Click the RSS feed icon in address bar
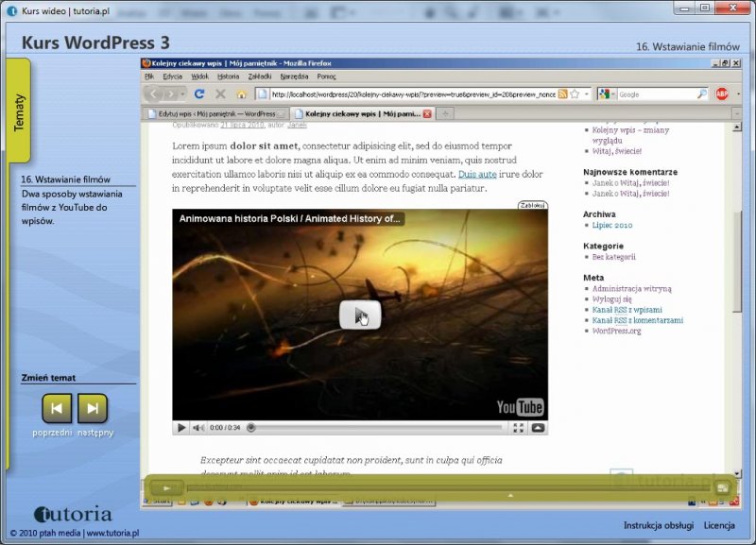Image resolution: width=756 pixels, height=545 pixels. pos(563,94)
